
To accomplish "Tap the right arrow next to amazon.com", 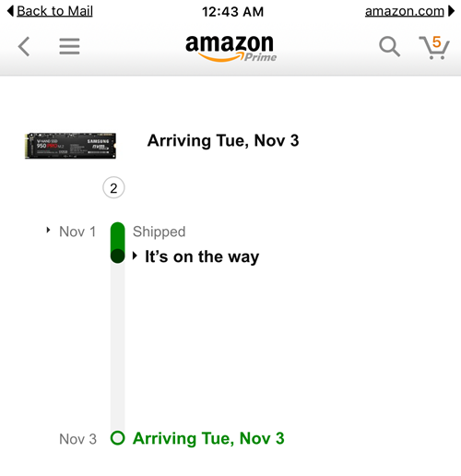I will [451, 11].
